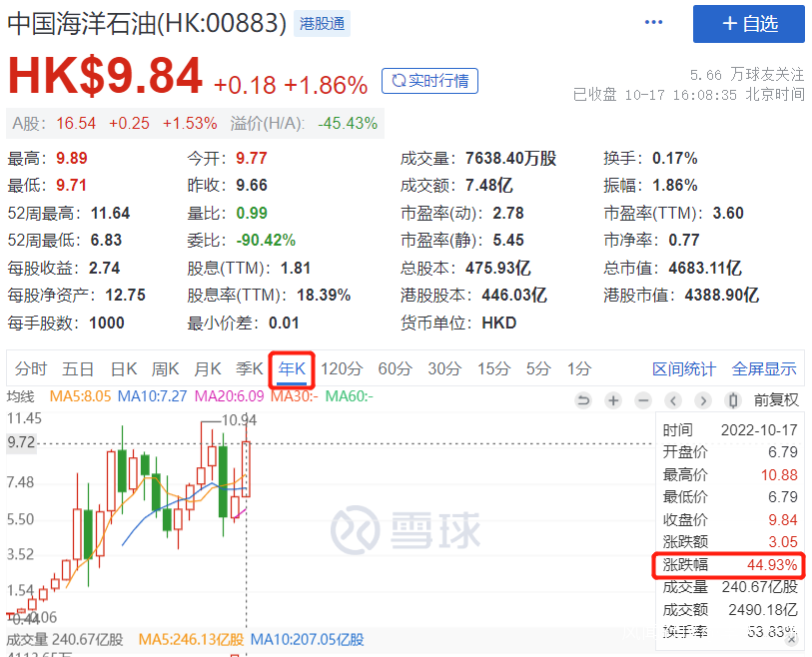Switch to the 30分 chart tab
This screenshot has width=812, height=657.
[444, 369]
